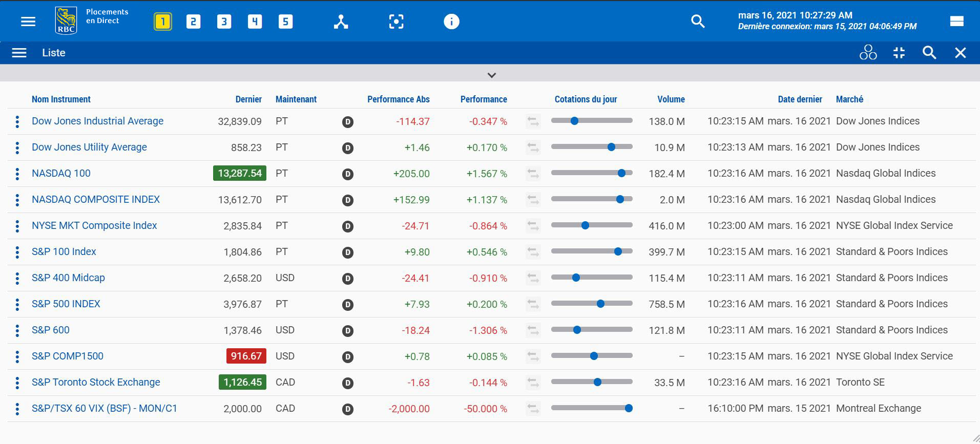The width and height of the screenshot is (980, 444).
Task: Sort by Performance column header
Action: pos(484,99)
